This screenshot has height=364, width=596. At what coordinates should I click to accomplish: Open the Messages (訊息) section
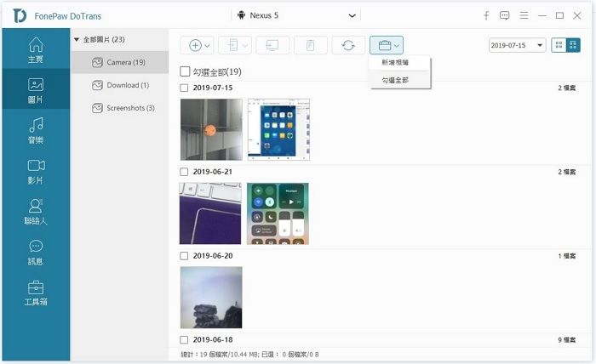pos(36,252)
